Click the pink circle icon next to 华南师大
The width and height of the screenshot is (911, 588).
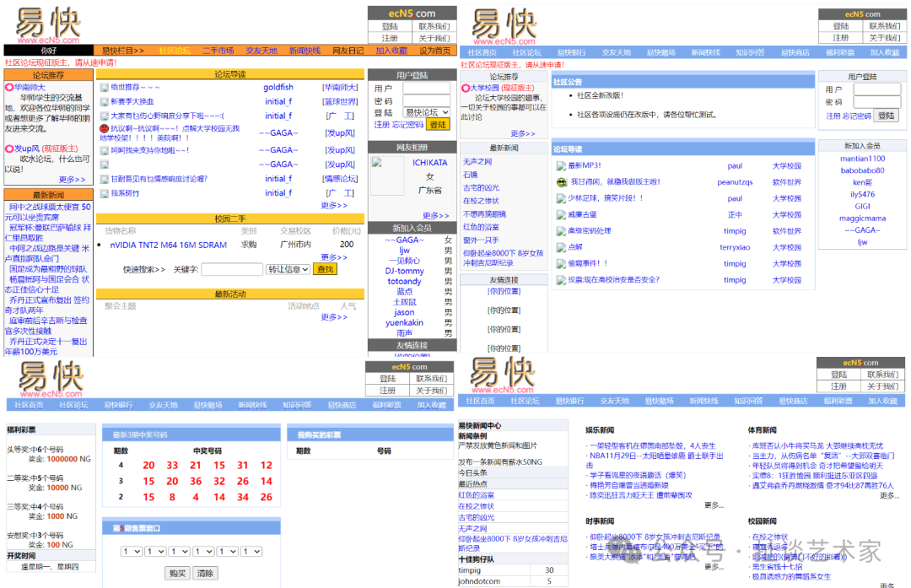tap(9, 87)
